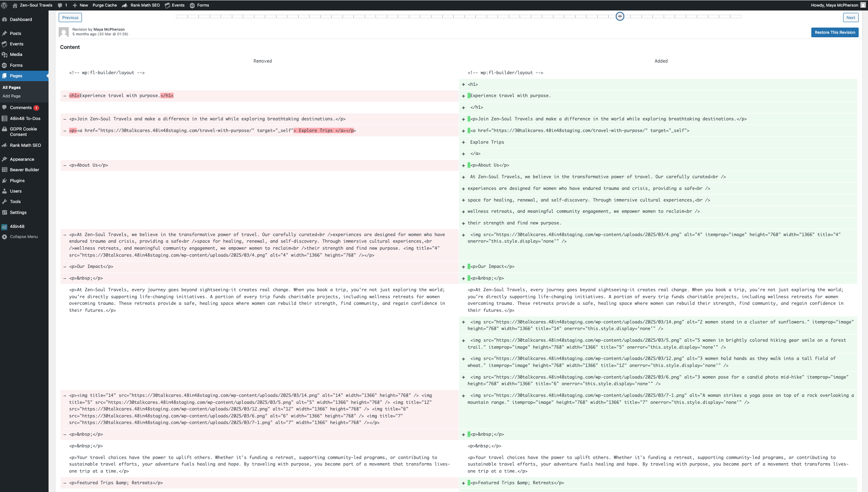The height and width of the screenshot is (492, 868).
Task: Click the Forms sidebar icon
Action: [5, 65]
